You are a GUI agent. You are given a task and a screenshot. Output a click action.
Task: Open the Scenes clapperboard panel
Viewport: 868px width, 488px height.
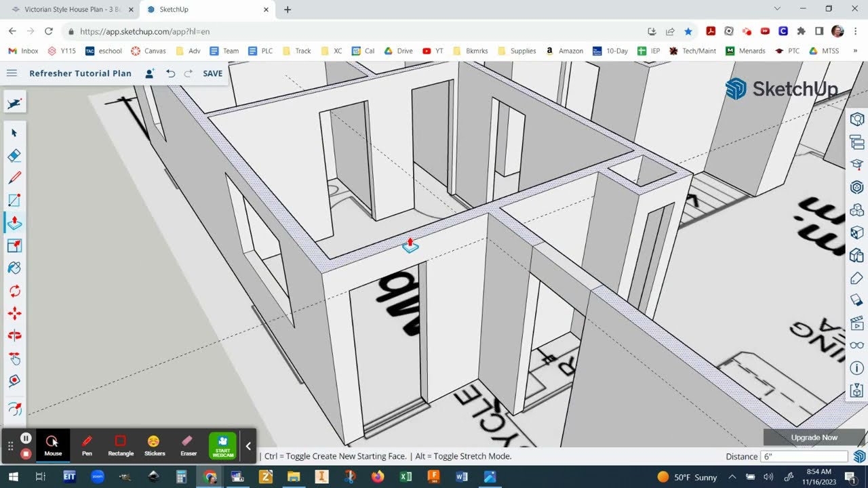[856, 323]
